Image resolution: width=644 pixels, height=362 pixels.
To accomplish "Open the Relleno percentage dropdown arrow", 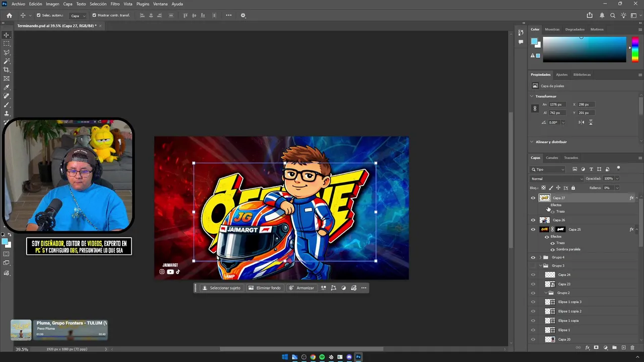I will click(617, 188).
